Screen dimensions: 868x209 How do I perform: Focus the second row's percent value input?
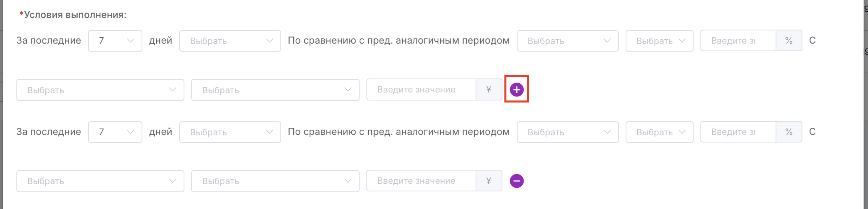(x=738, y=132)
